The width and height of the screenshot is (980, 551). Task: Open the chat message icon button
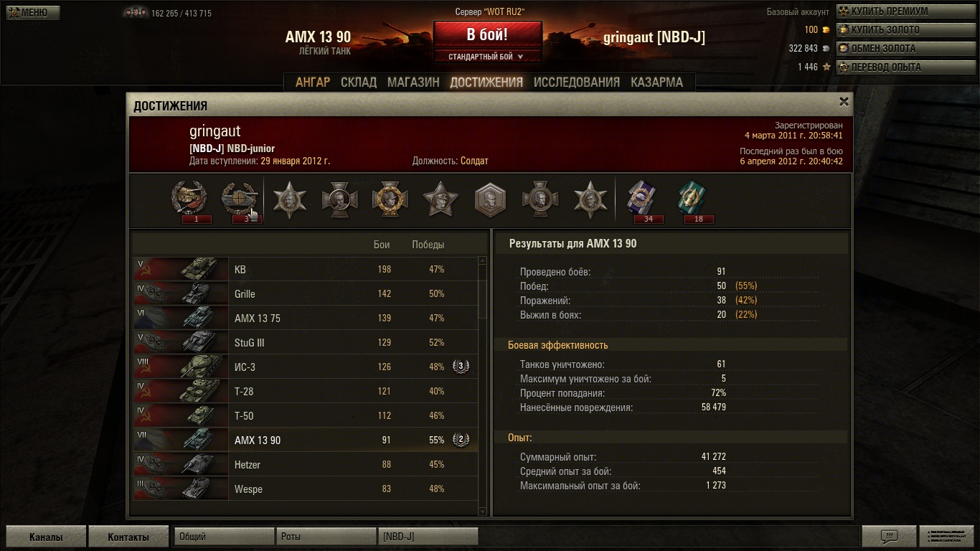(x=889, y=537)
